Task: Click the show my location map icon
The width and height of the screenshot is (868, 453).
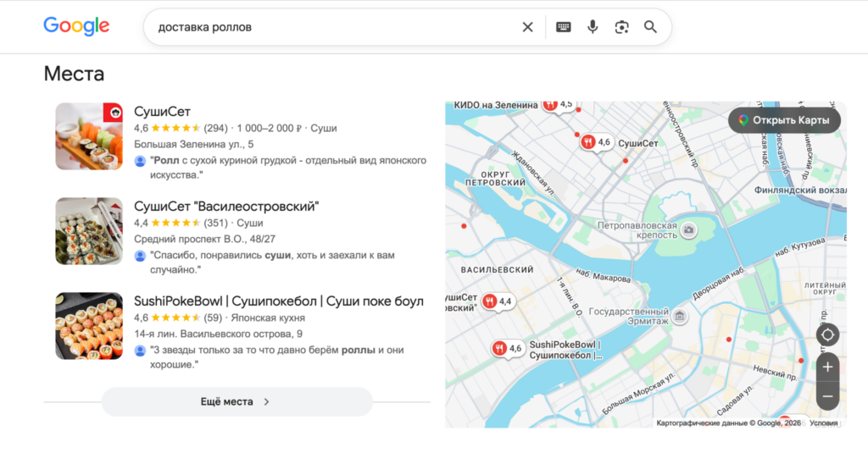Action: [827, 334]
